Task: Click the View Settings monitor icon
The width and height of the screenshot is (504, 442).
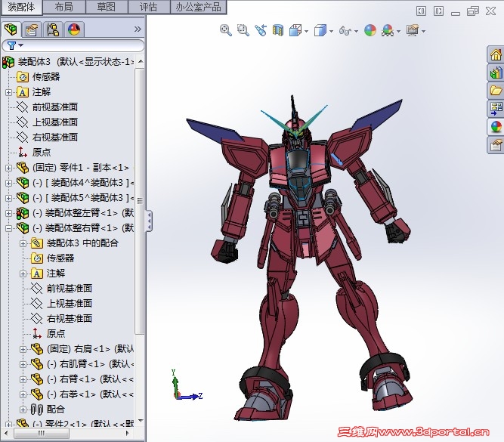Action: tap(413, 31)
